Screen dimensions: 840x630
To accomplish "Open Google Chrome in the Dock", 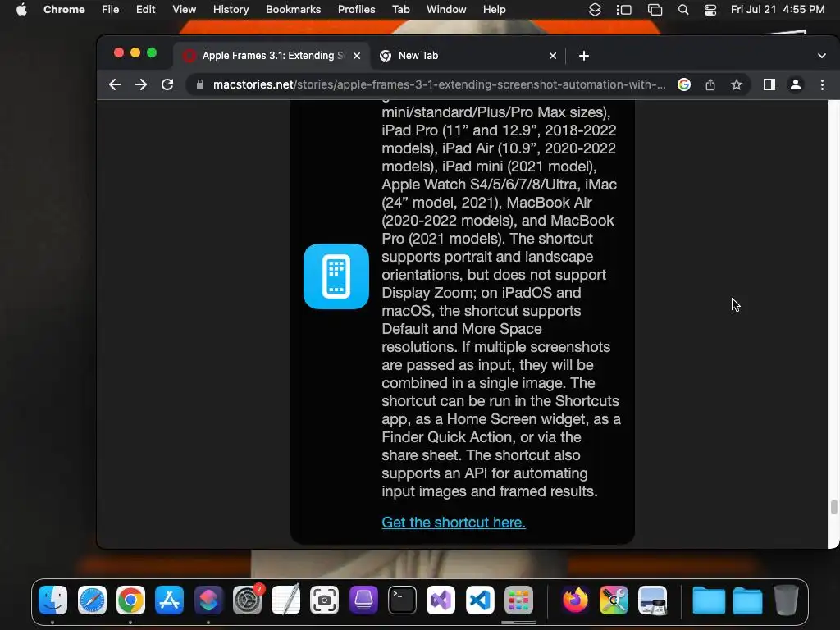I will 130,600.
